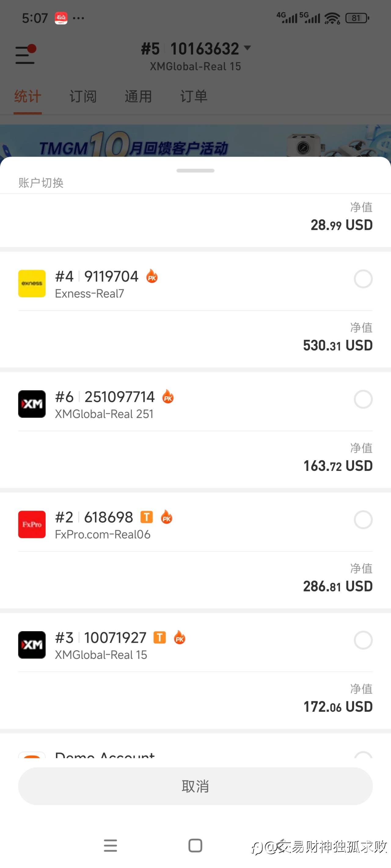Switch to the 订阅 tab

click(83, 97)
